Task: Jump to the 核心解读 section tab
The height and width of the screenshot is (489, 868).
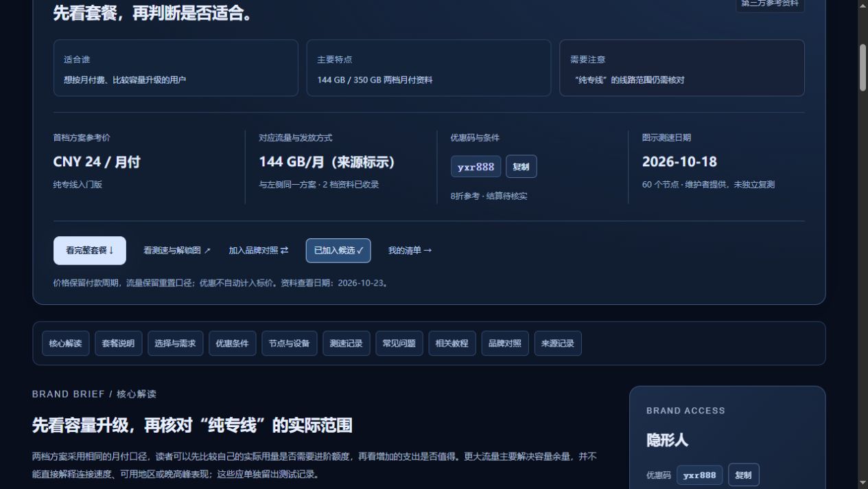Action: click(65, 343)
